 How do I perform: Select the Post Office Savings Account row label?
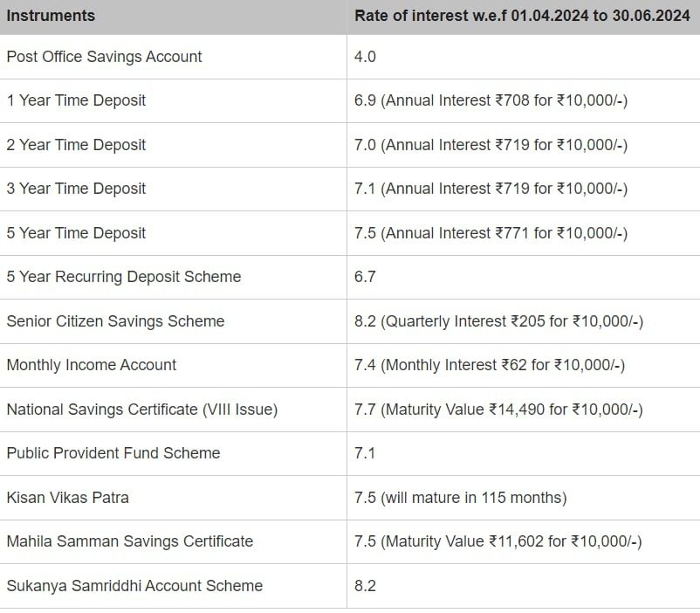[104, 57]
